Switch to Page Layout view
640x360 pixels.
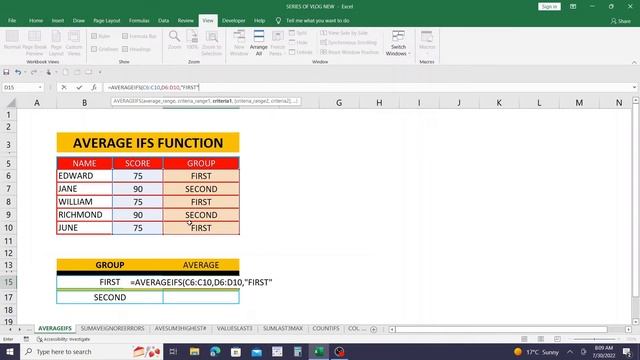56,42
